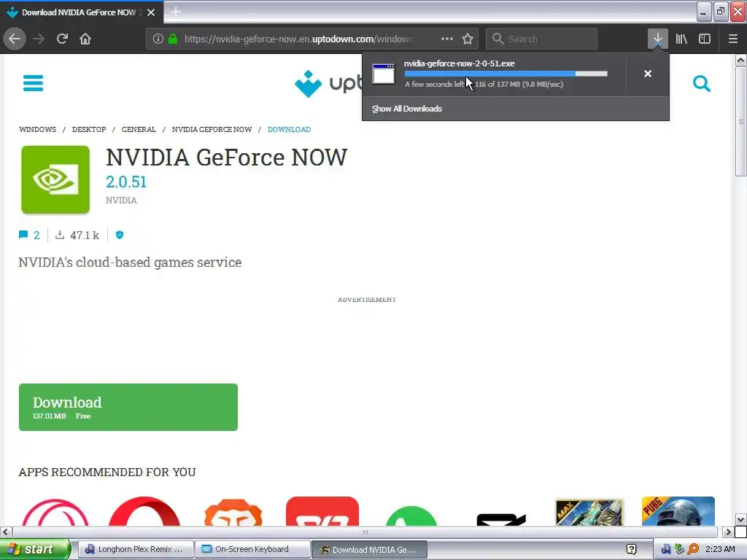Open the red Opera recommended app
Image resolution: width=747 pixels, height=560 pixels.
point(144,511)
